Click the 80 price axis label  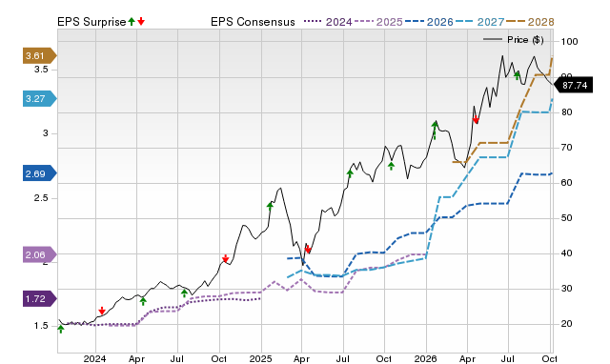click(x=566, y=112)
